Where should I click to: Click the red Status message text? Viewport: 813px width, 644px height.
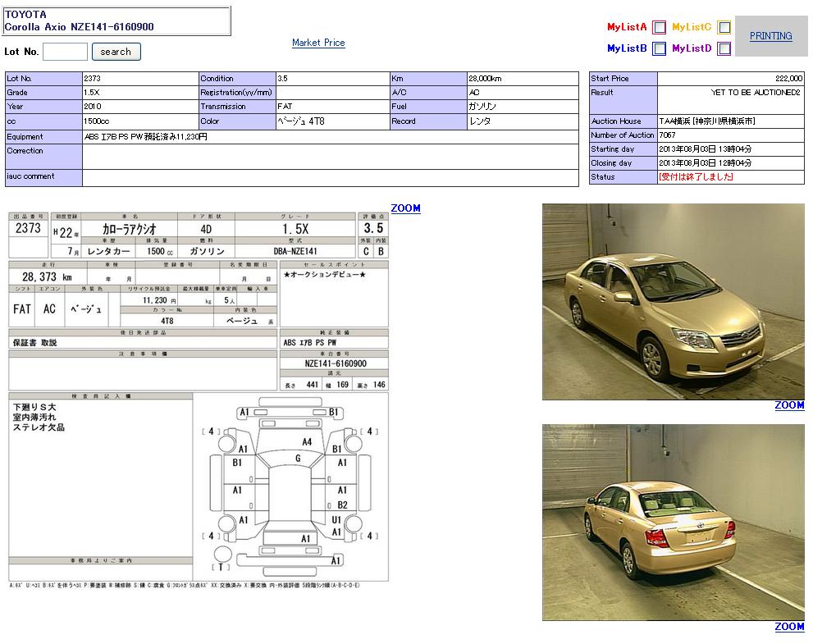tap(696, 177)
